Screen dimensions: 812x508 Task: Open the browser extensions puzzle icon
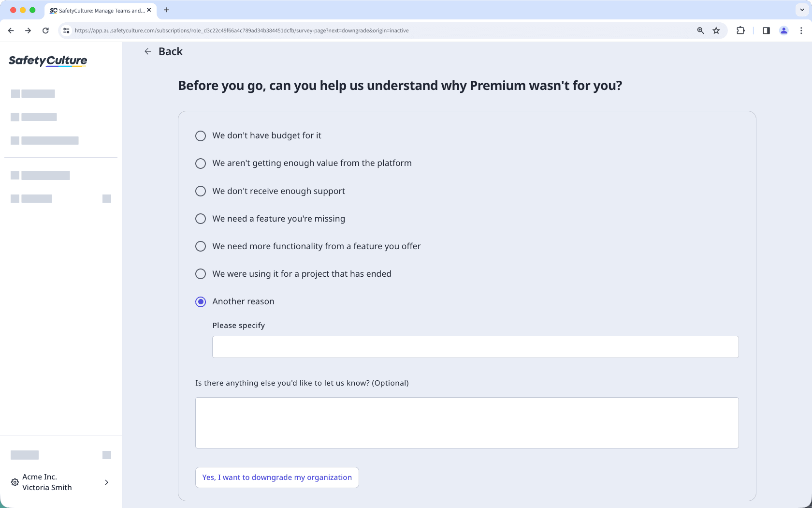coord(740,30)
